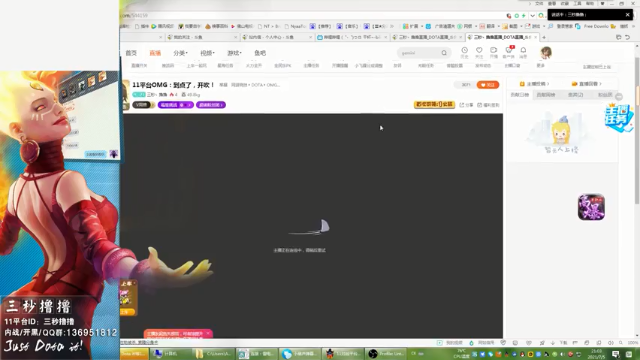The image size is (640, 360).
Task: Click the 上车 floating widget on video
Action: pyautogui.click(x=128, y=298)
